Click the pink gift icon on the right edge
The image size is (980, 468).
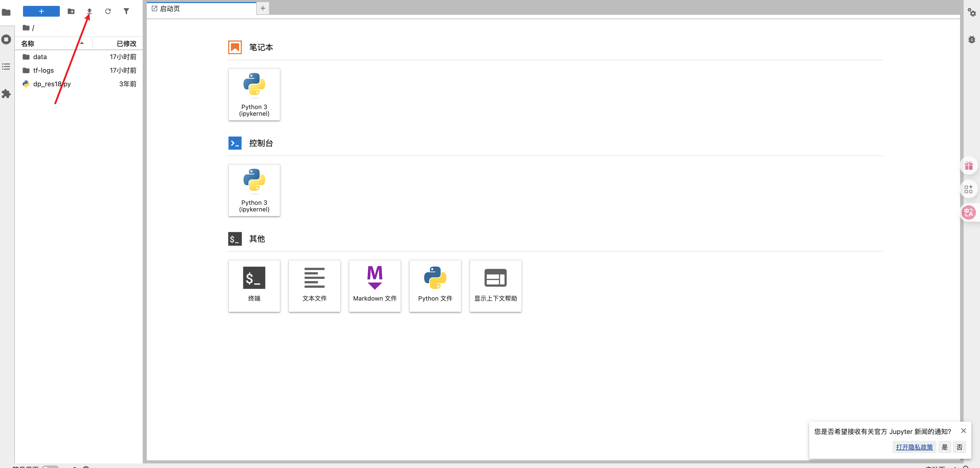[969, 165]
